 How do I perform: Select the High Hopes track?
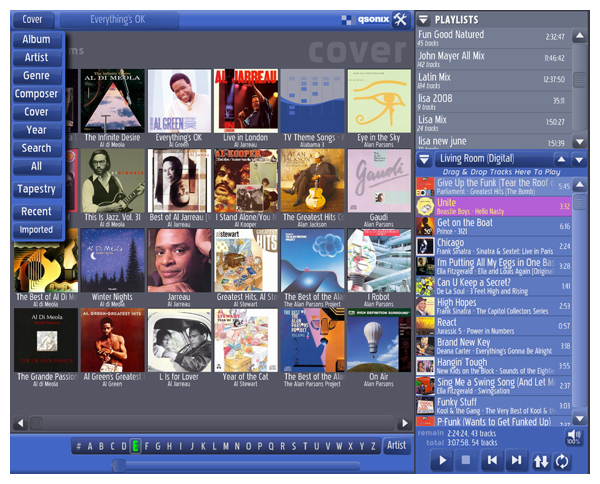pyautogui.click(x=494, y=306)
